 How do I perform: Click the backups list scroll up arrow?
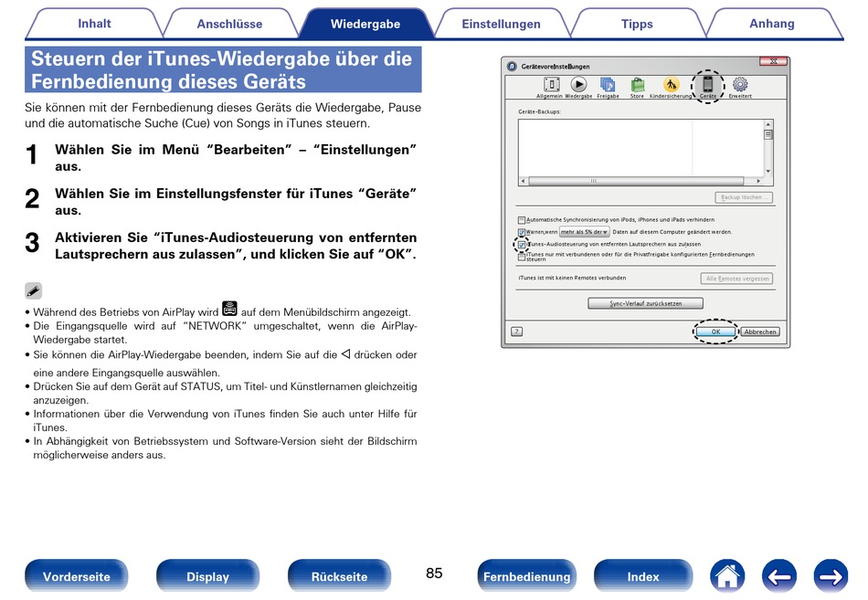tap(767, 124)
